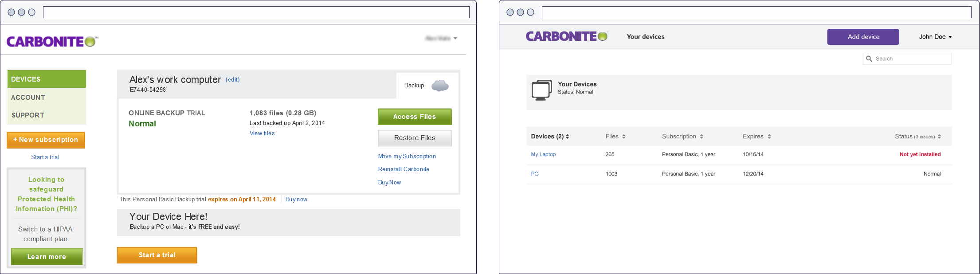Click Normal status in PC row
The height and width of the screenshot is (274, 980).
932,174
